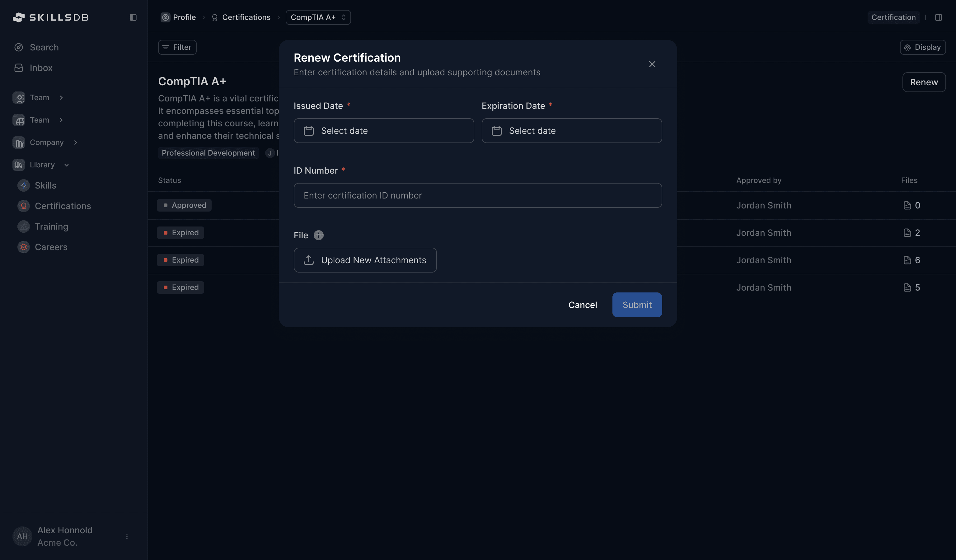Image resolution: width=956 pixels, height=560 pixels.
Task: Select the Inbox icon in sidebar
Action: point(19,68)
